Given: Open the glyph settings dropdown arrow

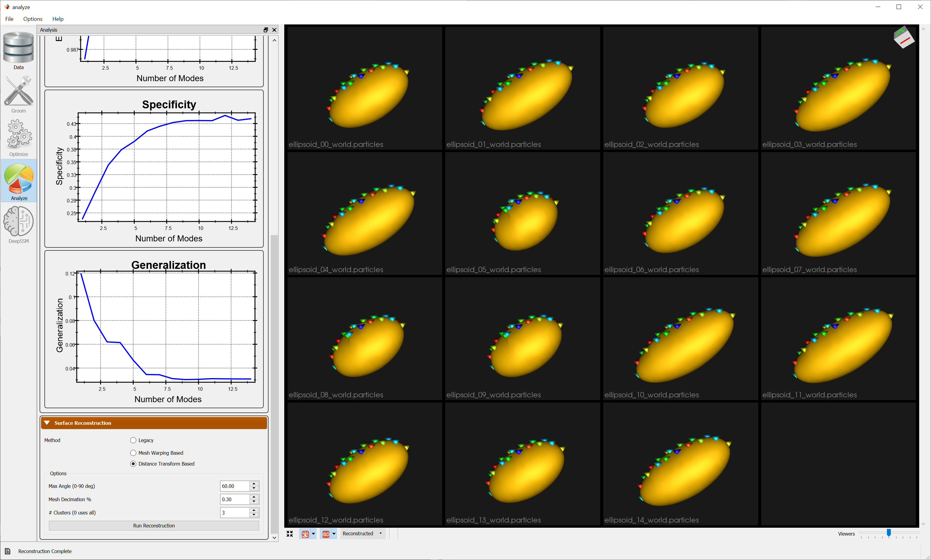Looking at the screenshot, I should coord(314,533).
